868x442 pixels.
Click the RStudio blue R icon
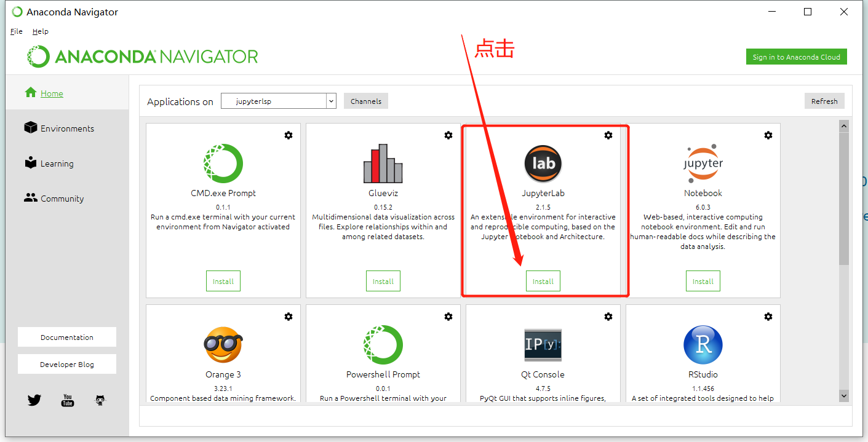703,345
